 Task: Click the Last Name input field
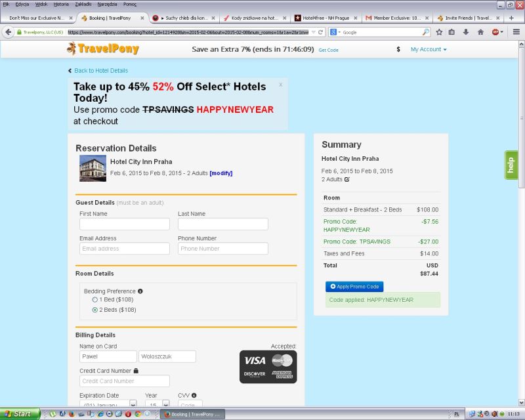pyautogui.click(x=223, y=224)
